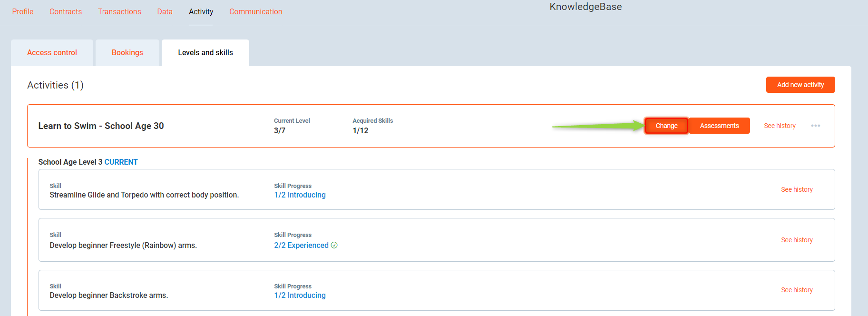This screenshot has height=316, width=868.
Task: Open the Assessments button
Action: pos(719,126)
